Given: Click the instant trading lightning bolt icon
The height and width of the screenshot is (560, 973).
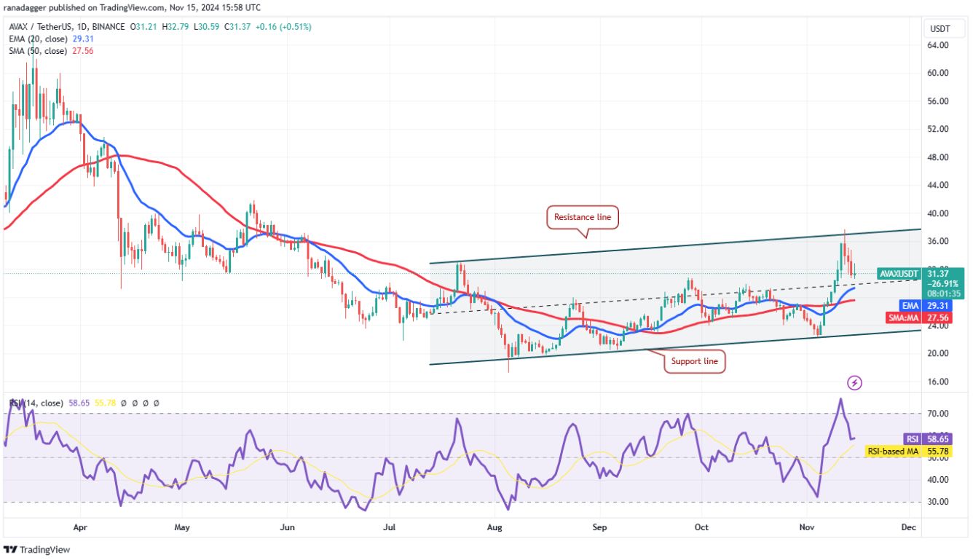Looking at the screenshot, I should [853, 382].
